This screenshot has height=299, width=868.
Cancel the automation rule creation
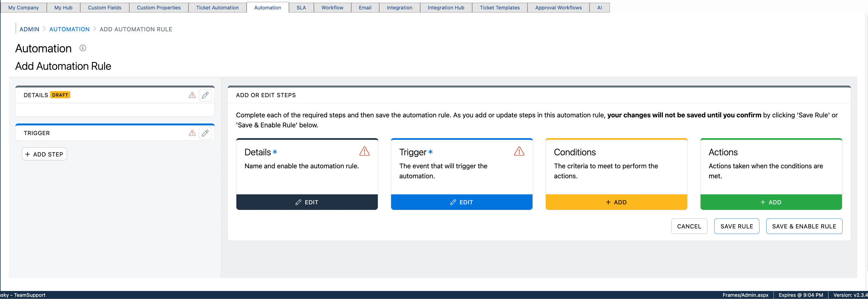[x=689, y=226]
